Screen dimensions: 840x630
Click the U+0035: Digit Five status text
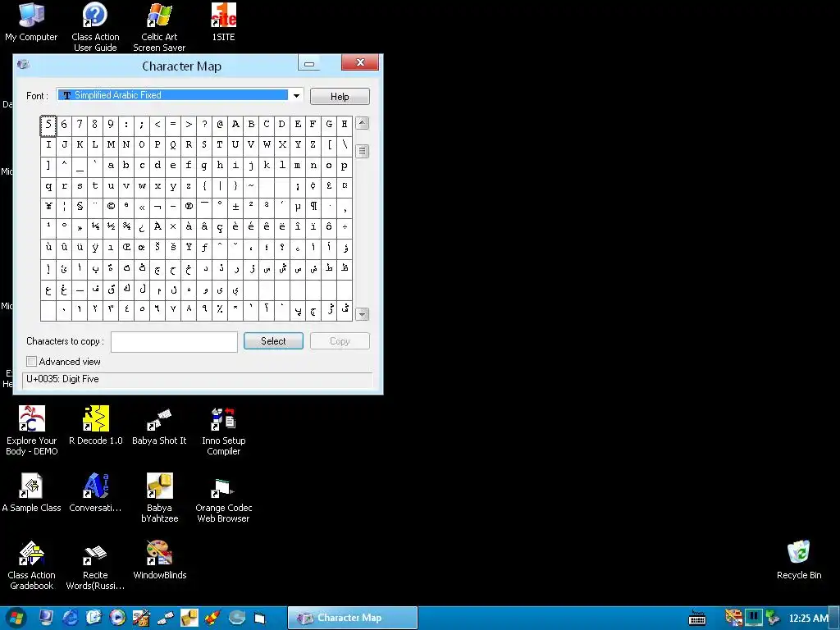62,379
